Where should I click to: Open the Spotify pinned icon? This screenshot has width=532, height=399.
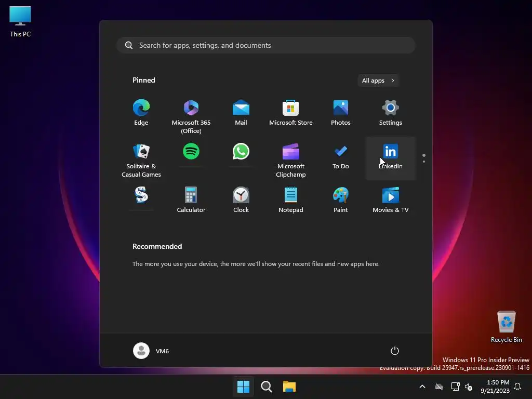[191, 152]
